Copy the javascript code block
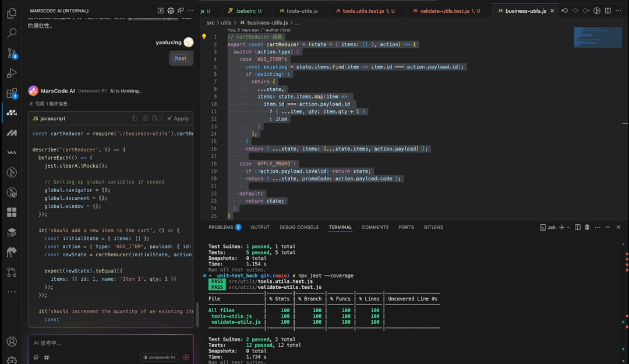The width and height of the screenshot is (629, 364). click(x=135, y=118)
